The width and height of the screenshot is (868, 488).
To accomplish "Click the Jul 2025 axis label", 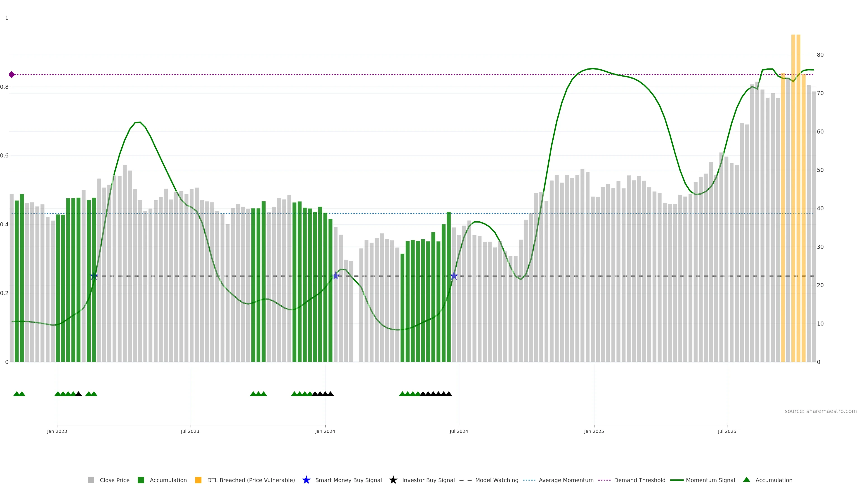I will pos(727,431).
